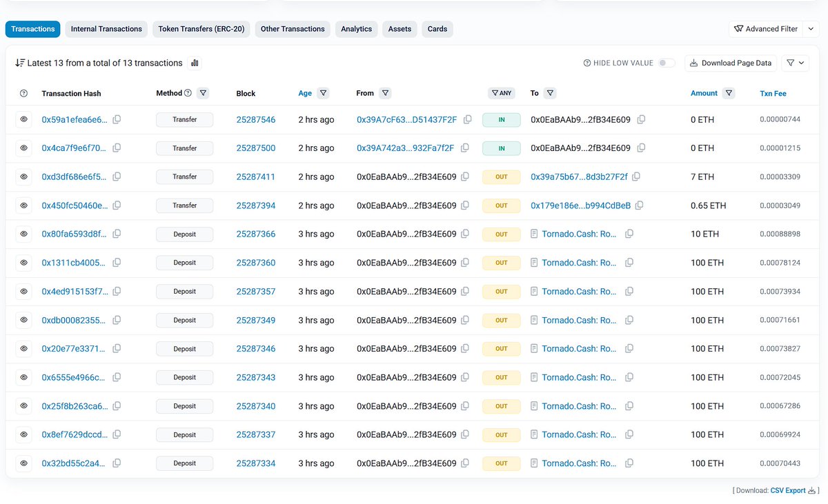The height and width of the screenshot is (504, 828).
Task: Copy transaction hash 0x25f8b263ca6
Action: click(117, 406)
